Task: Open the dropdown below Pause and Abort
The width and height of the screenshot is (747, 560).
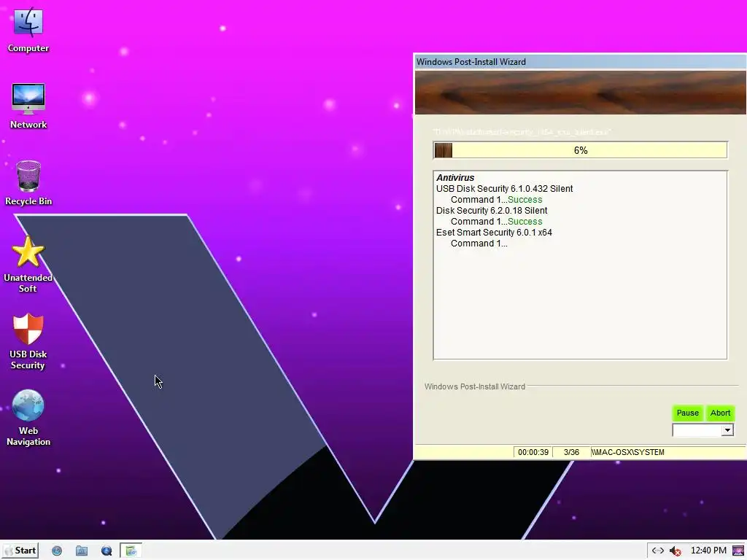Action: [703, 430]
